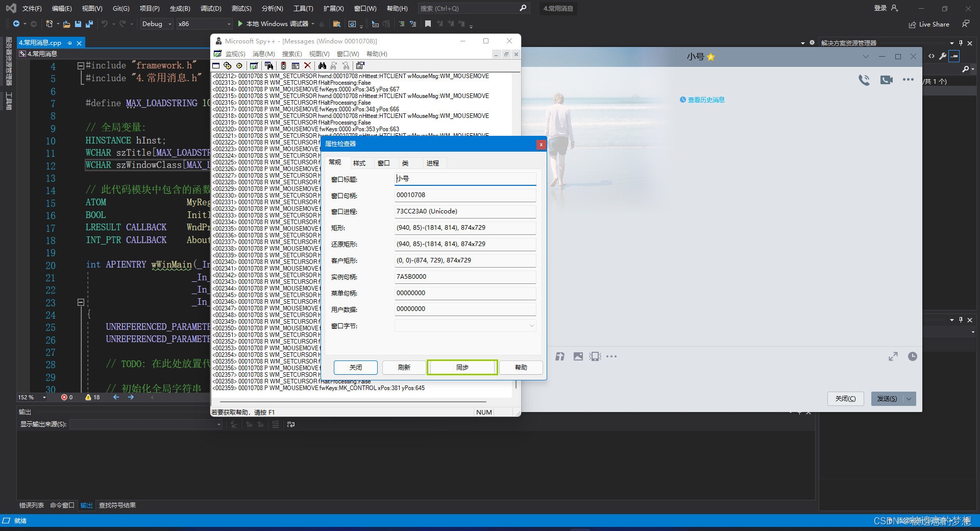
Task: Click the Visual Studio search box
Action: click(473, 8)
